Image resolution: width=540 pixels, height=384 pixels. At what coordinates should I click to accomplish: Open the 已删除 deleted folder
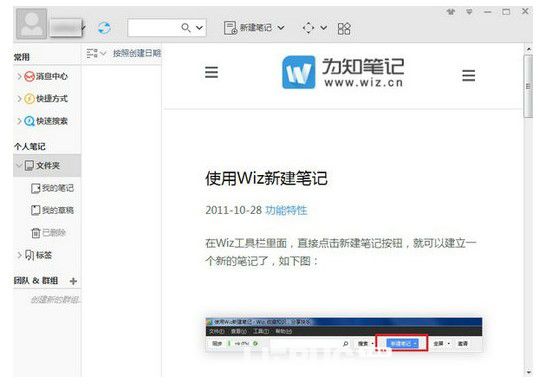tap(54, 232)
